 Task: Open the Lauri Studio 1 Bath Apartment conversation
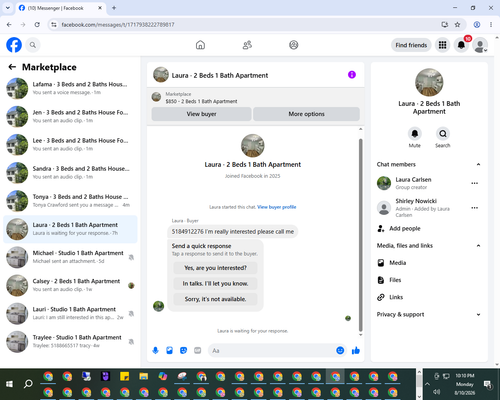pyautogui.click(x=70, y=313)
